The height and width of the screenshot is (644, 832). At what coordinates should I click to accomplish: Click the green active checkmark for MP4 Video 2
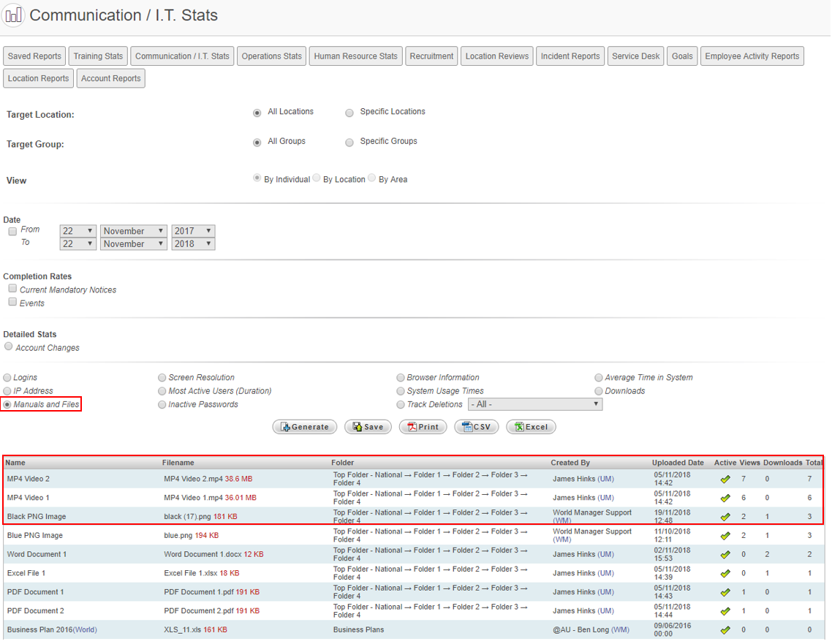coord(725,480)
